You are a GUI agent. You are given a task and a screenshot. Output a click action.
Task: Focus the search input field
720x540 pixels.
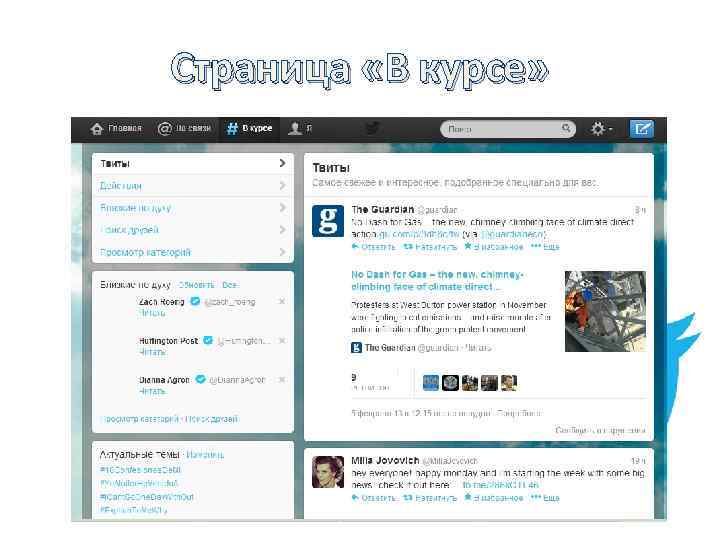[507, 129]
